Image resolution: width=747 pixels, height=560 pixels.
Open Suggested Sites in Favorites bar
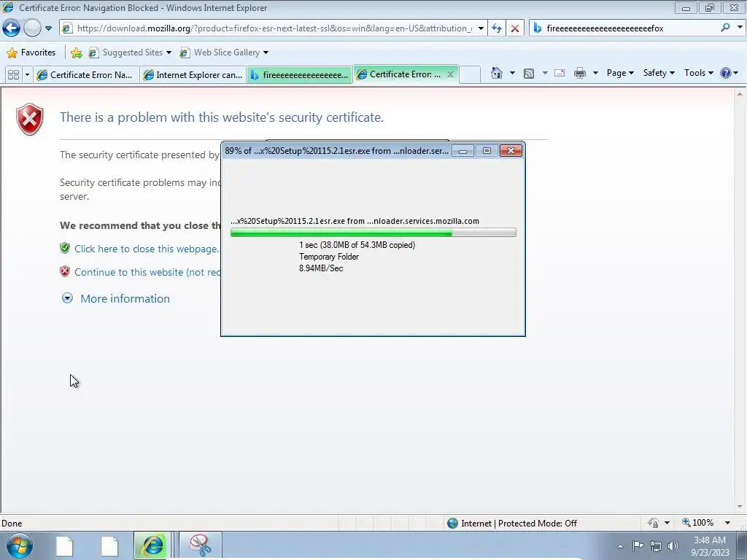tap(130, 52)
